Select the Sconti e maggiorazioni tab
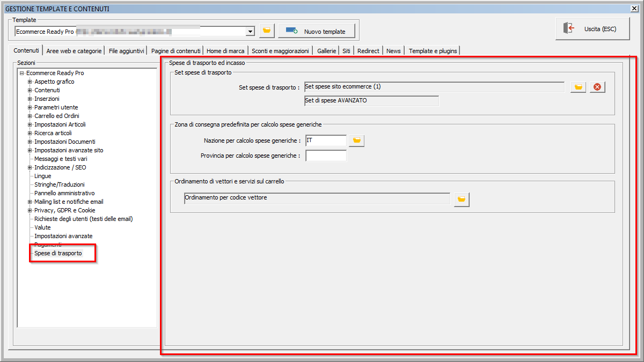644x362 pixels. [x=281, y=51]
